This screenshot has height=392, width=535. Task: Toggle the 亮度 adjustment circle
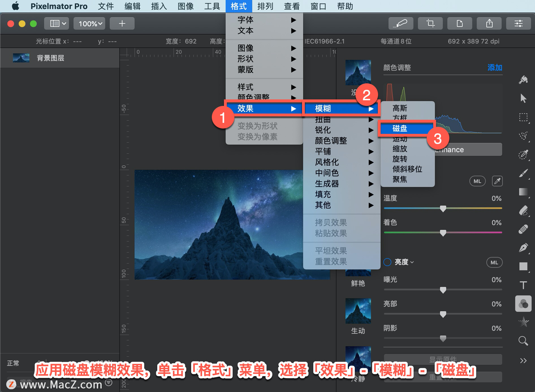tap(387, 262)
